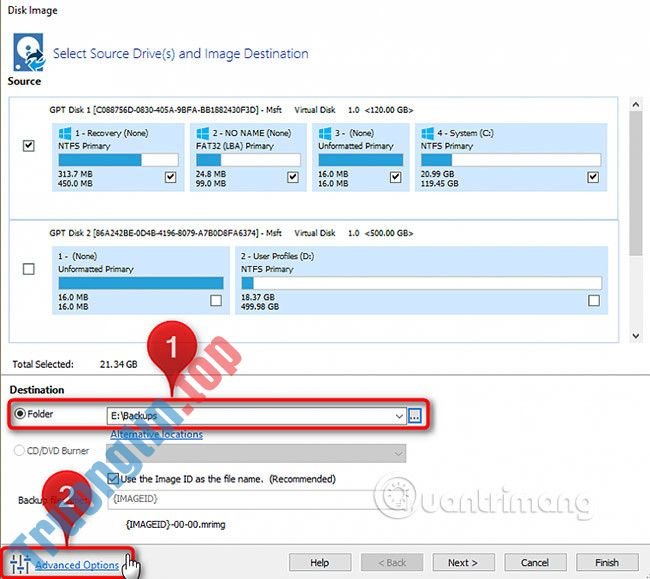Open folder browse button beside E:\Backups
The height and width of the screenshot is (579, 650).
(415, 415)
